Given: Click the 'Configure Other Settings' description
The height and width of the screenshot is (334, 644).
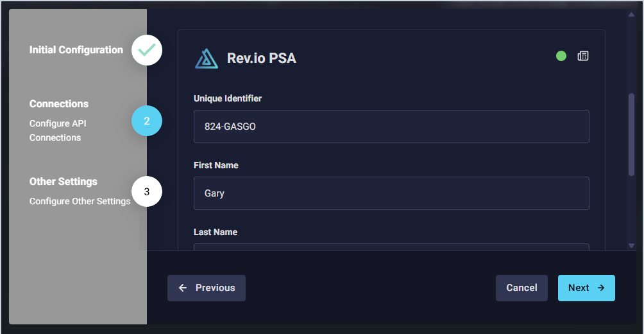Looking at the screenshot, I should (x=80, y=201).
